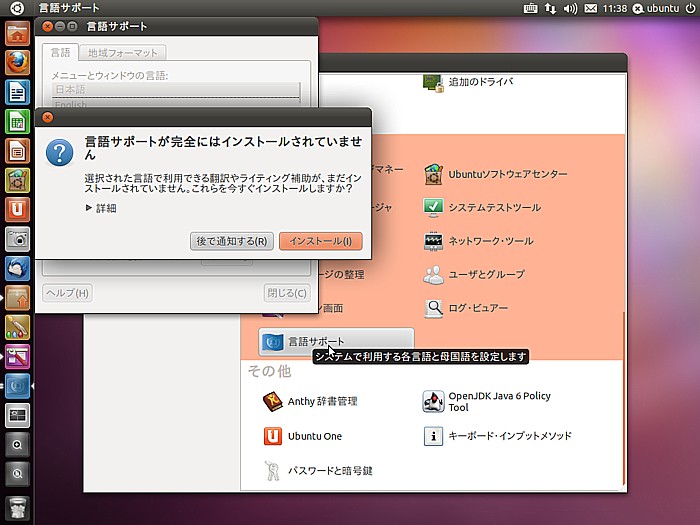Open the Trash in the launcher

tap(17, 509)
